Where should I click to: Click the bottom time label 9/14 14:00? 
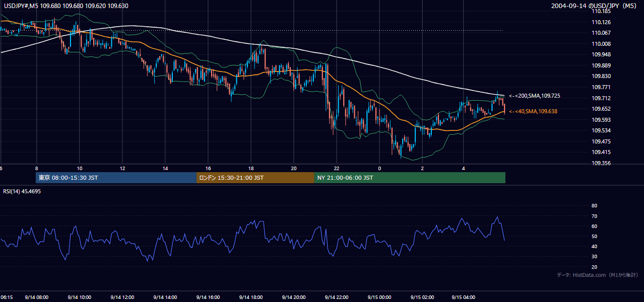pos(165,297)
